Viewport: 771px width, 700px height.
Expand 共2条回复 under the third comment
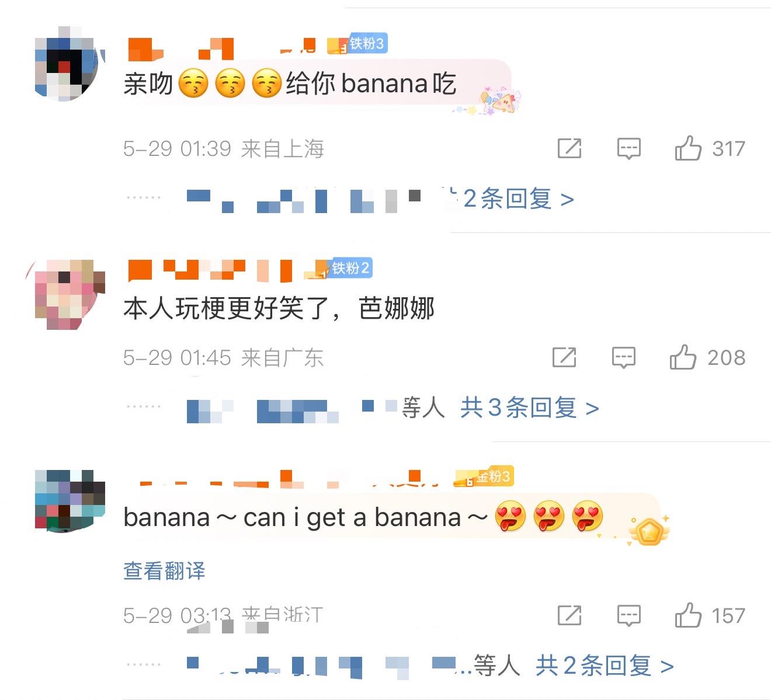pyautogui.click(x=605, y=666)
